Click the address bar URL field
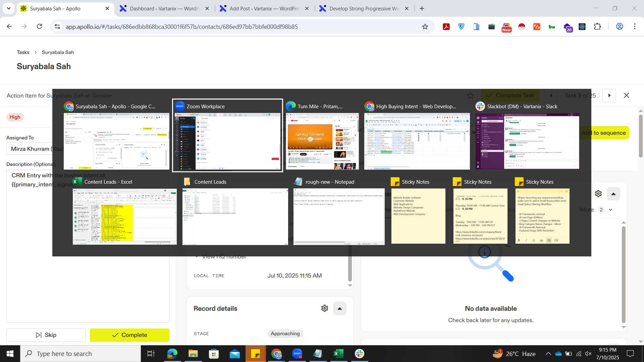This screenshot has height=362, width=644. click(241, 26)
